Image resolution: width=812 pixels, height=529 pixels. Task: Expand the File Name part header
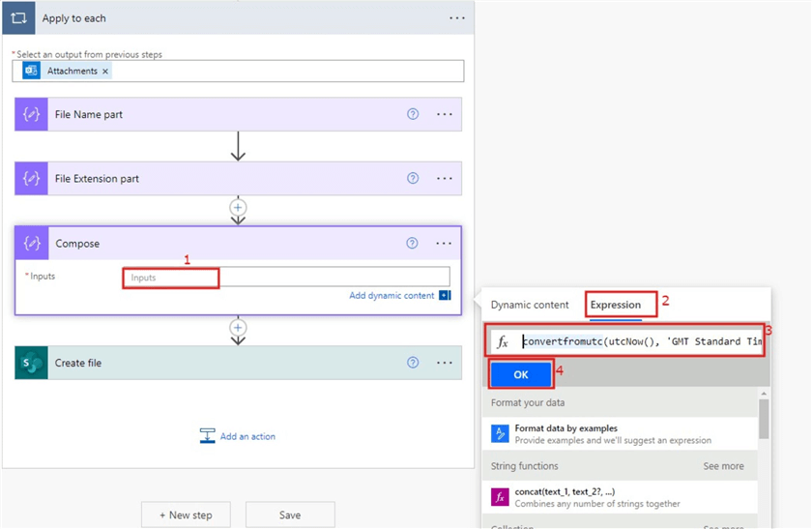238,114
